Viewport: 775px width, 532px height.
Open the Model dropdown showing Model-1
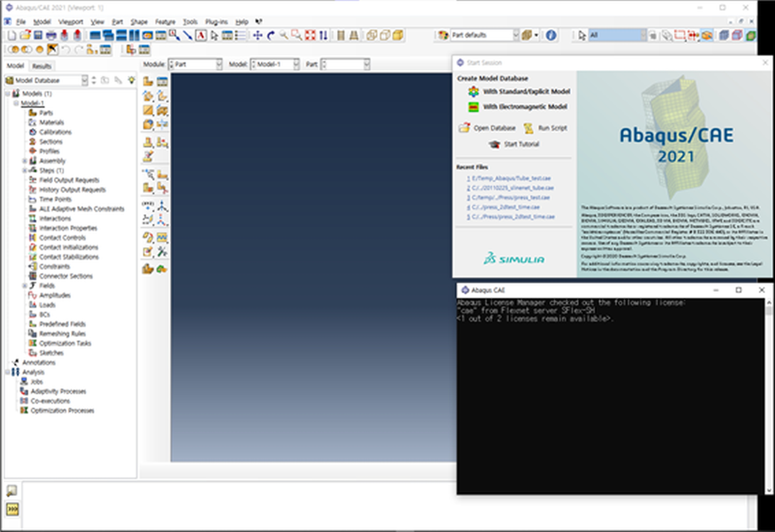(x=275, y=64)
